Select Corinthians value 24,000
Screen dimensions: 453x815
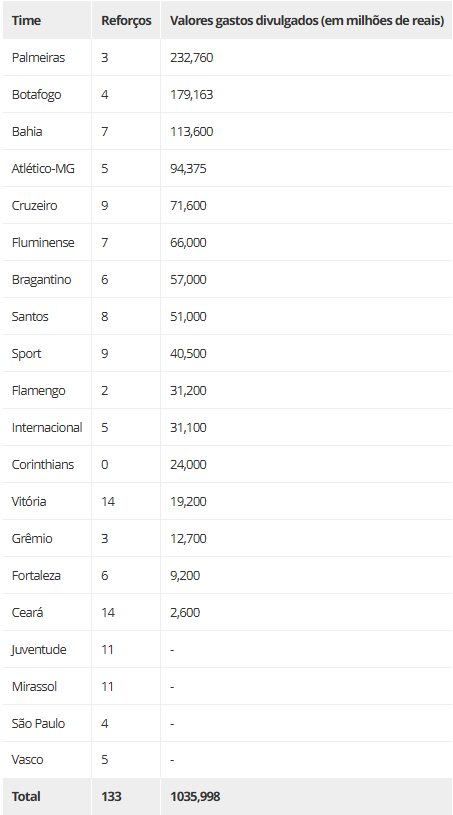coord(188,464)
